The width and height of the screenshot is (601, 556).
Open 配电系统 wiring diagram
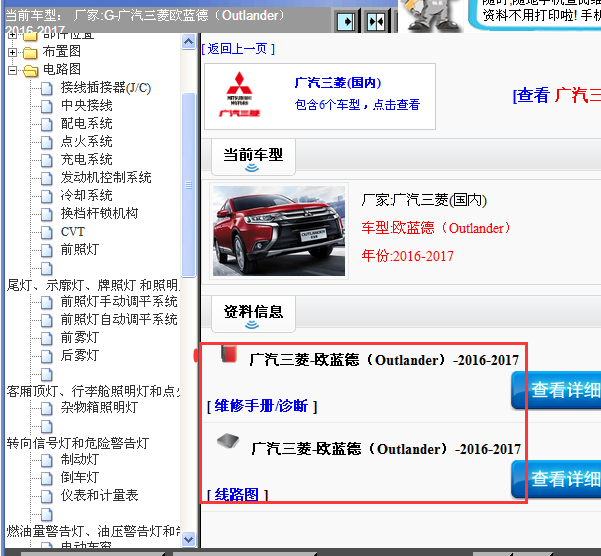87,123
